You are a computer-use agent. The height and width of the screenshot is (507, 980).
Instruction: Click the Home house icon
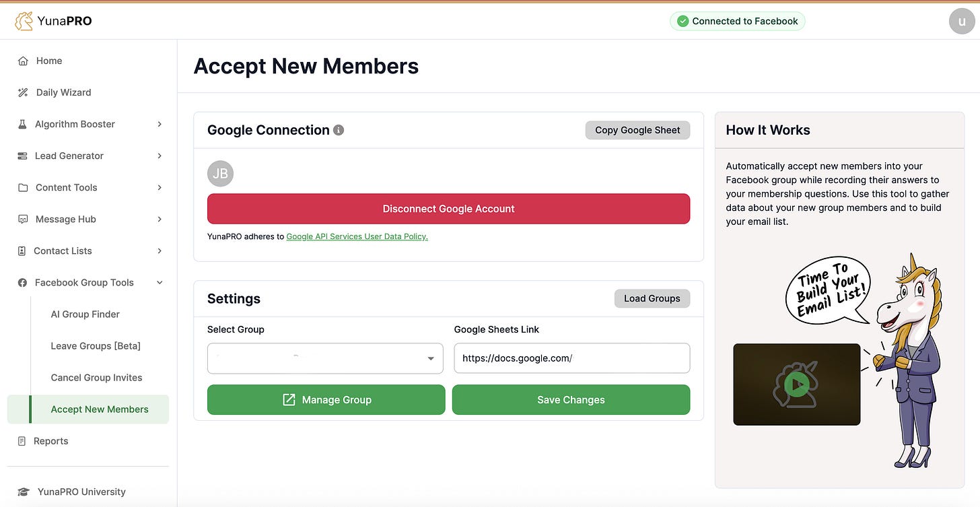pos(24,61)
